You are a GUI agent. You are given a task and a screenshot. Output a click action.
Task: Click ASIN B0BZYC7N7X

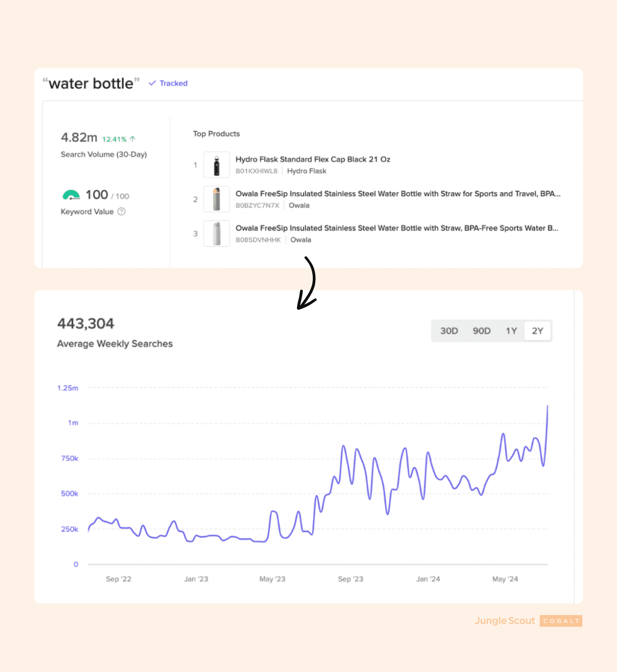(x=257, y=205)
